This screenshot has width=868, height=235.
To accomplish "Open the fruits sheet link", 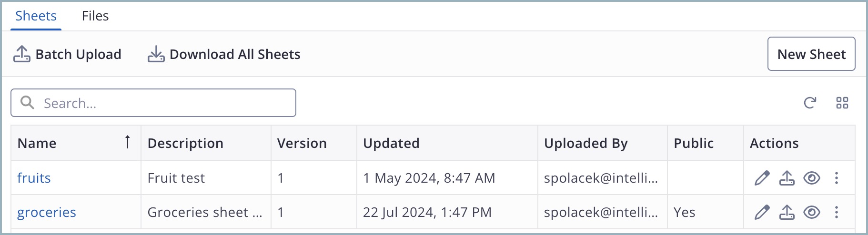I will tap(34, 178).
